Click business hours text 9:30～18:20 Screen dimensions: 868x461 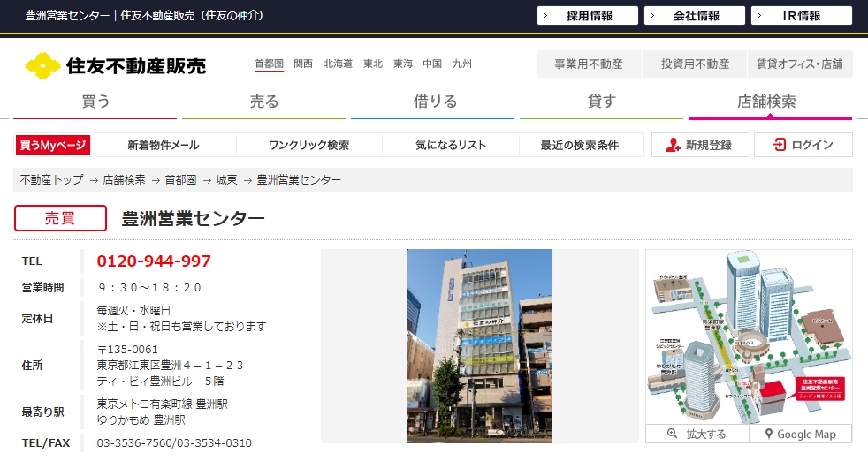(149, 288)
